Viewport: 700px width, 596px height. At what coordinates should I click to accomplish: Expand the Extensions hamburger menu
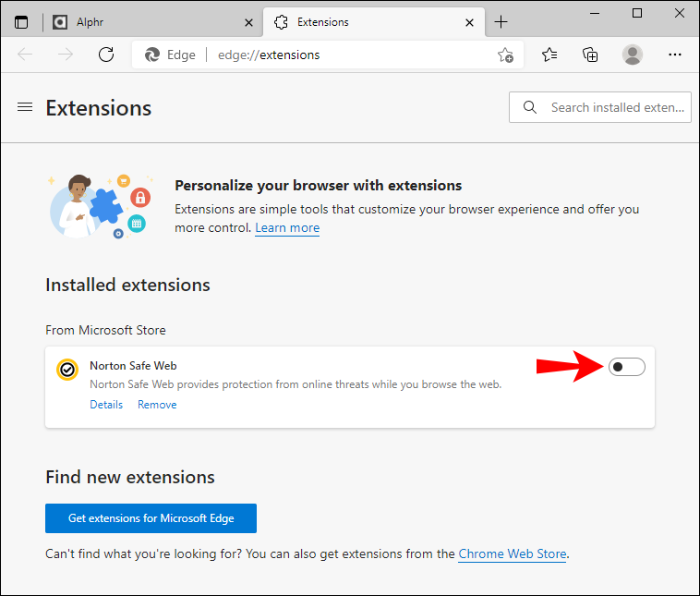(25, 107)
